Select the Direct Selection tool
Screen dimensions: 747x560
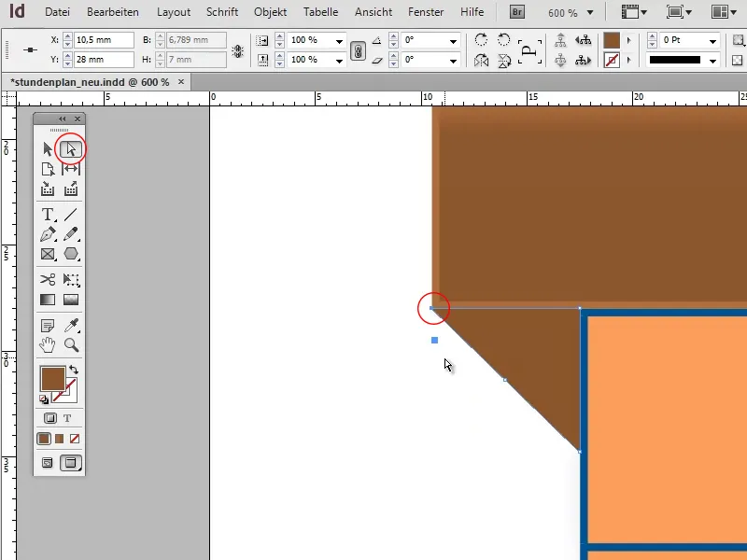[71, 149]
